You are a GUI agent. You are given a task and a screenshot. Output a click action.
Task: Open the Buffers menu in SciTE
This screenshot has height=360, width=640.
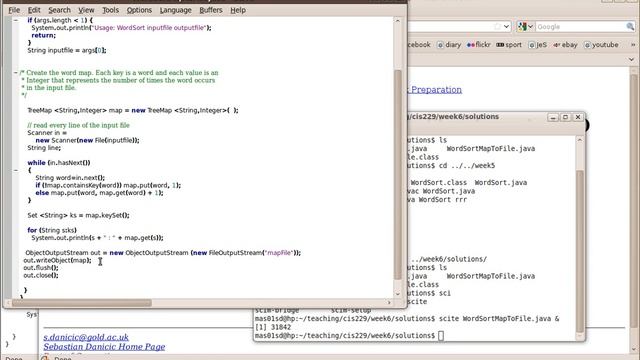211,10
